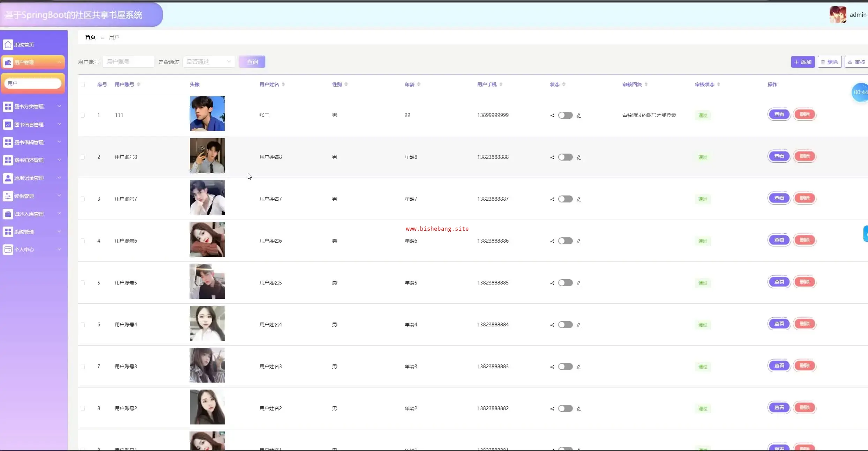Toggle the status switch for user 张三
The width and height of the screenshot is (868, 451).
click(x=565, y=115)
